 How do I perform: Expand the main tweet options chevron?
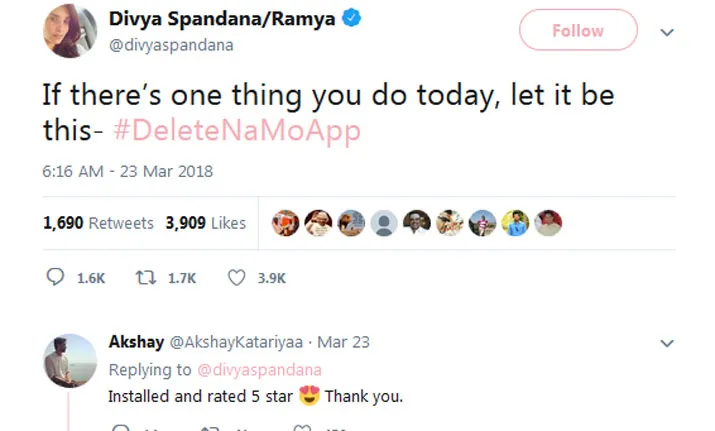click(x=668, y=32)
